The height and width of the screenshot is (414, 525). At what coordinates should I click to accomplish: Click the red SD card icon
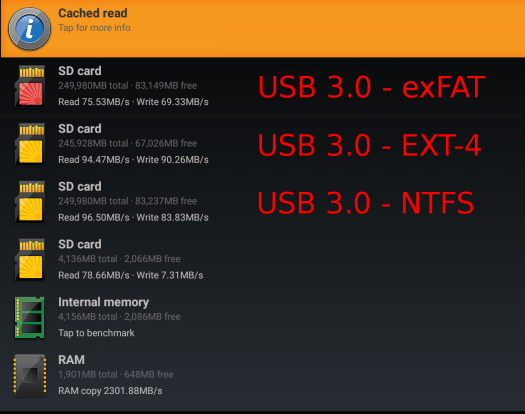pyautogui.click(x=30, y=86)
